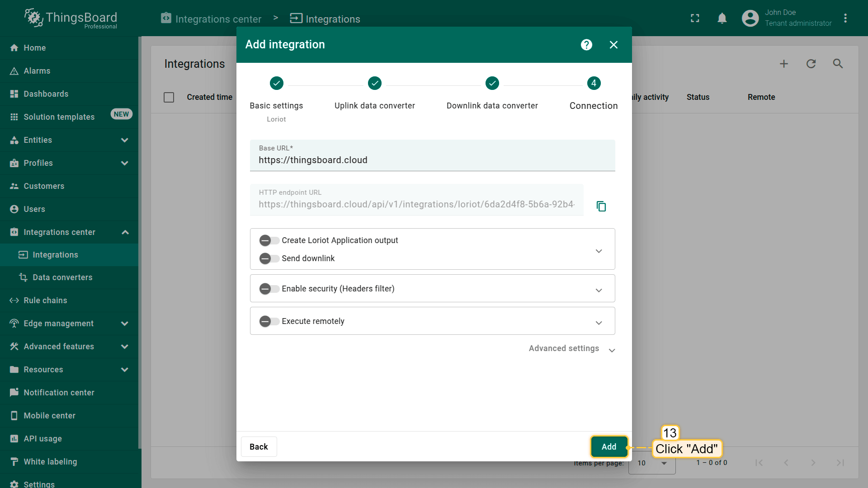Toggle fullscreen mode icon
This screenshot has width=868, height=488.
pos(695,19)
